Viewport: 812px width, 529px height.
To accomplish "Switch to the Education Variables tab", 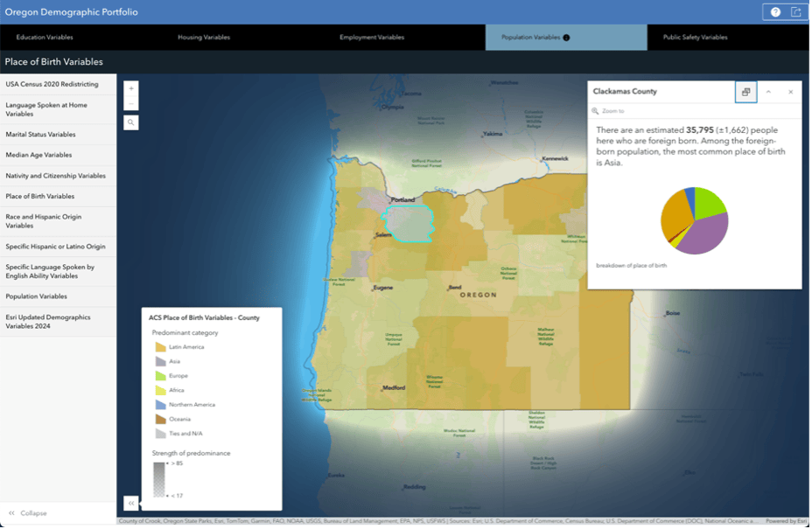I will point(45,38).
